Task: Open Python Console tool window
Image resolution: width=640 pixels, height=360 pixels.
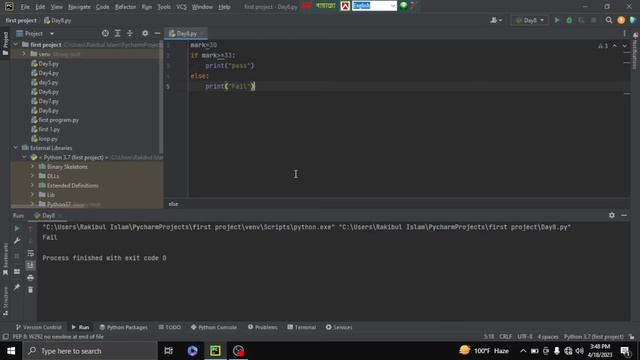Action: [213, 327]
